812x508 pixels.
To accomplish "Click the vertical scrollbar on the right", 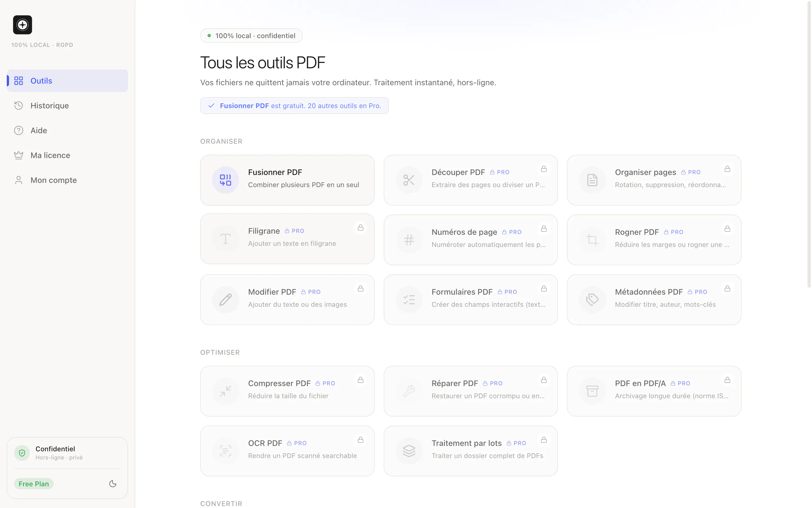I will tap(809, 144).
